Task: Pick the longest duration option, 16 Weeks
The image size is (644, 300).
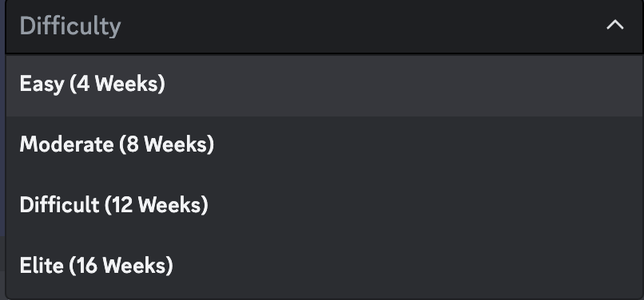Action: pos(324,266)
